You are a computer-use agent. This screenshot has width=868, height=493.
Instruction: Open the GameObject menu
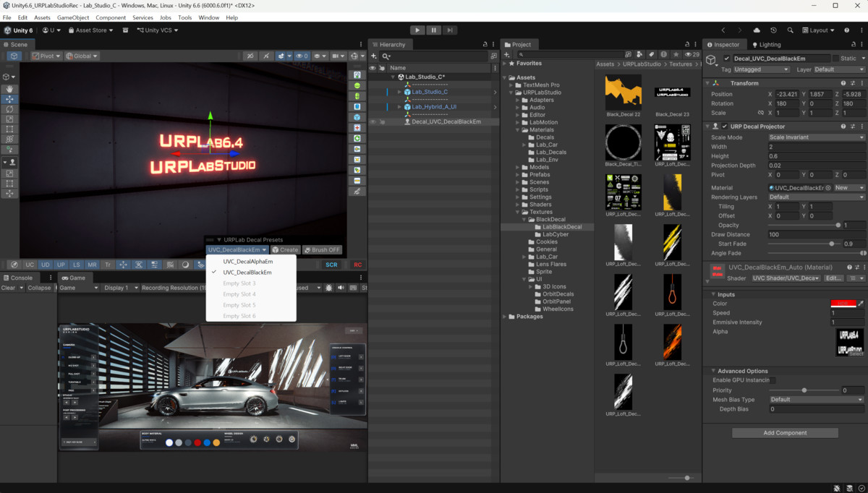[73, 17]
